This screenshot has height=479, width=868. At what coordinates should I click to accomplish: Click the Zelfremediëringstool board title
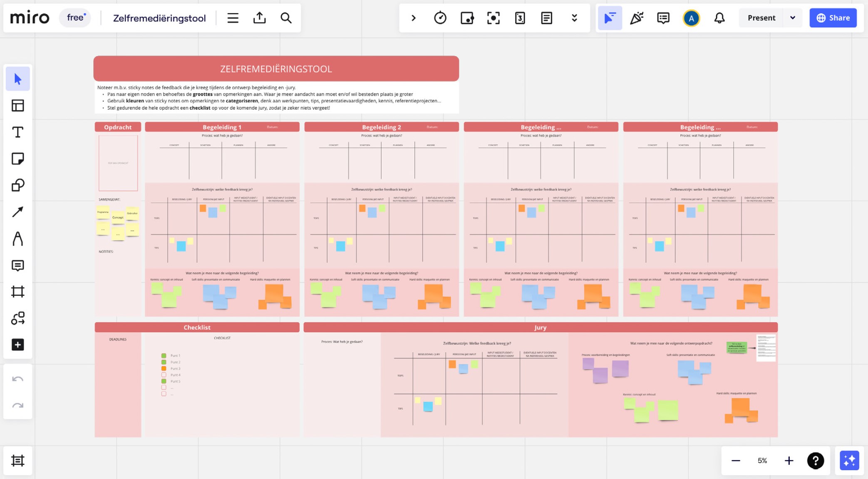[159, 18]
